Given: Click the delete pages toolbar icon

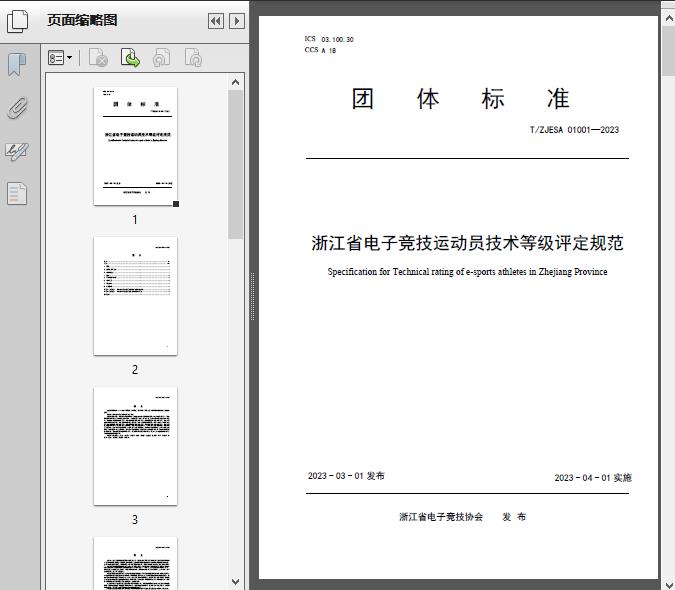Looking at the screenshot, I should pos(98,58).
